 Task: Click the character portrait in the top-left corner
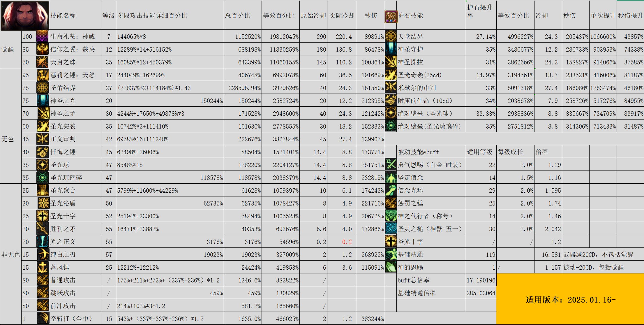pos(25,16)
